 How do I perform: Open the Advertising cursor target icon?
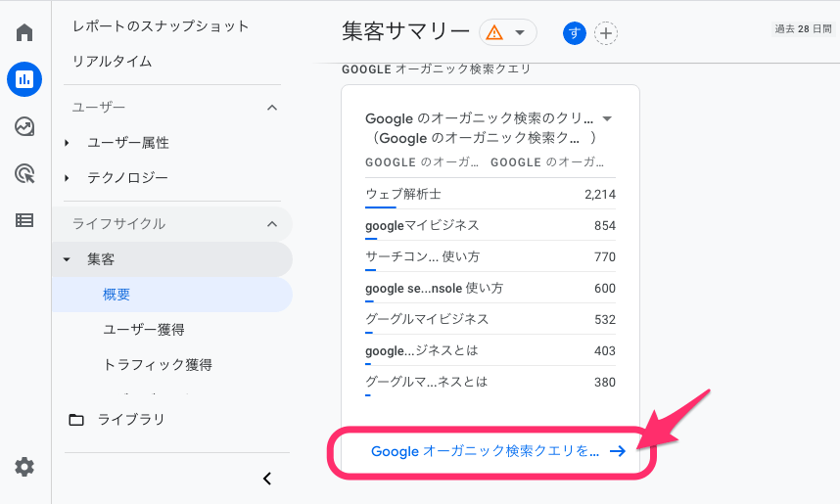click(x=24, y=173)
